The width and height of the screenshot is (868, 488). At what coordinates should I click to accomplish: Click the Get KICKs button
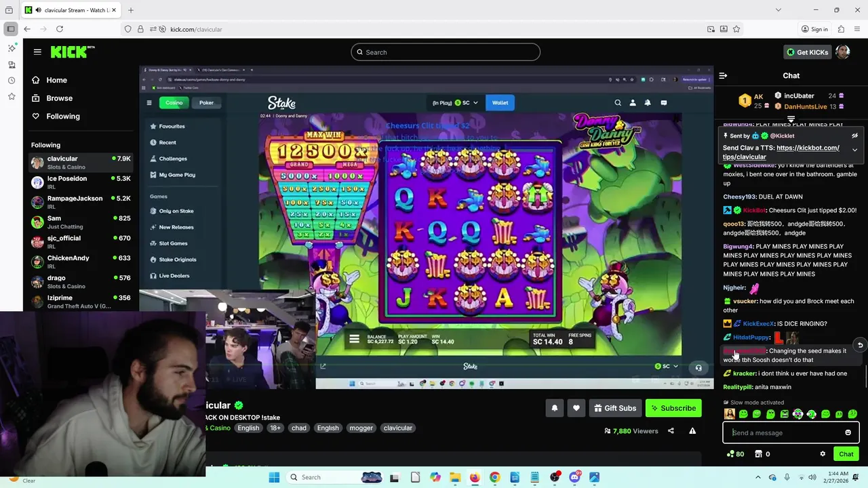(807, 52)
